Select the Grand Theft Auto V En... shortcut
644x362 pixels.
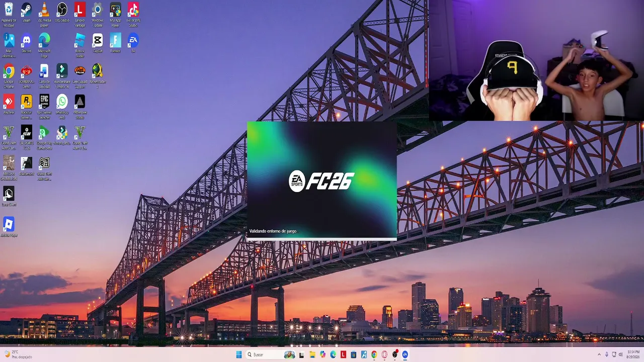point(79,138)
